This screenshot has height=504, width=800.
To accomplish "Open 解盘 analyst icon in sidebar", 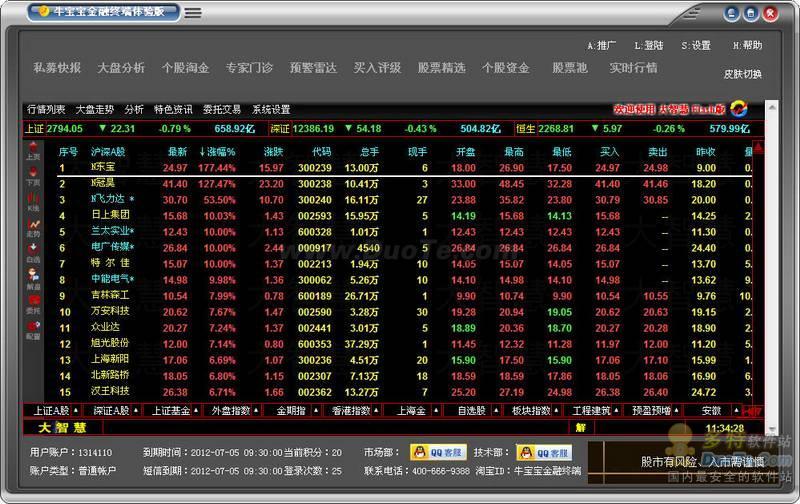I will 33,280.
